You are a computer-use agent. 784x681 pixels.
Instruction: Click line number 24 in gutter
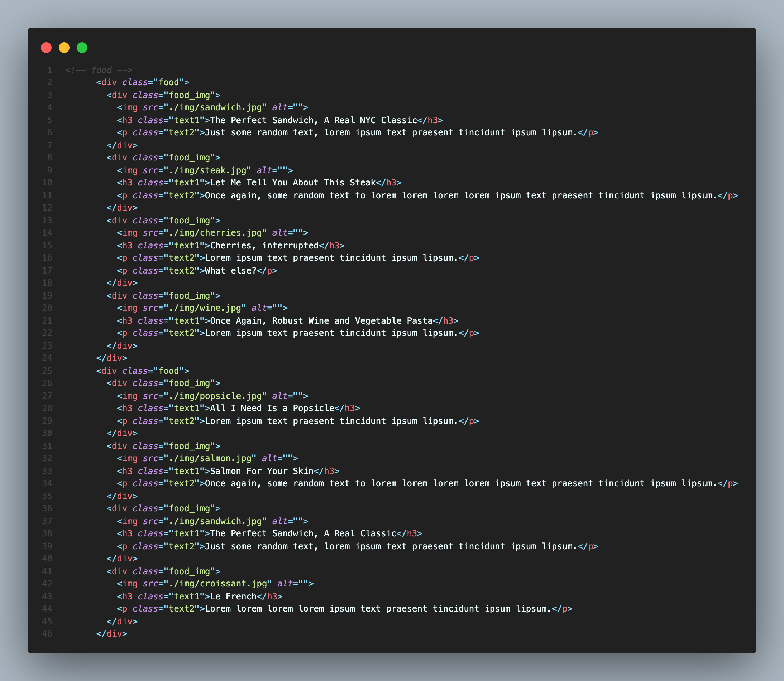pyautogui.click(x=47, y=358)
